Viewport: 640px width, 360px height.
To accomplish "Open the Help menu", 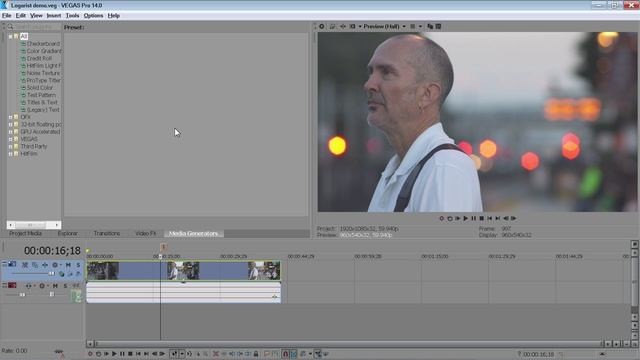I will 113,16.
